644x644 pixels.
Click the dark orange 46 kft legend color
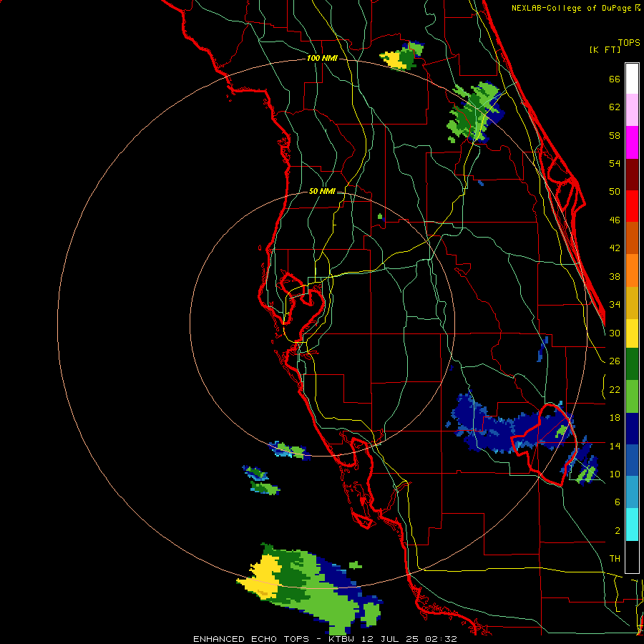point(632,238)
